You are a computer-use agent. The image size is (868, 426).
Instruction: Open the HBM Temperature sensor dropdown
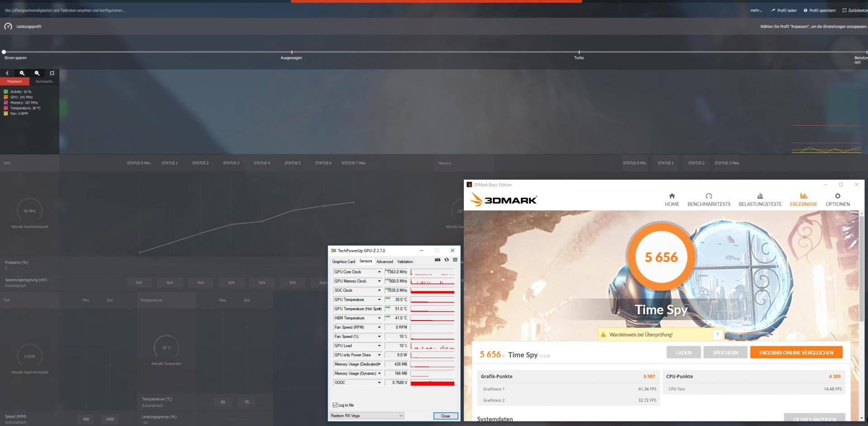tap(379, 318)
